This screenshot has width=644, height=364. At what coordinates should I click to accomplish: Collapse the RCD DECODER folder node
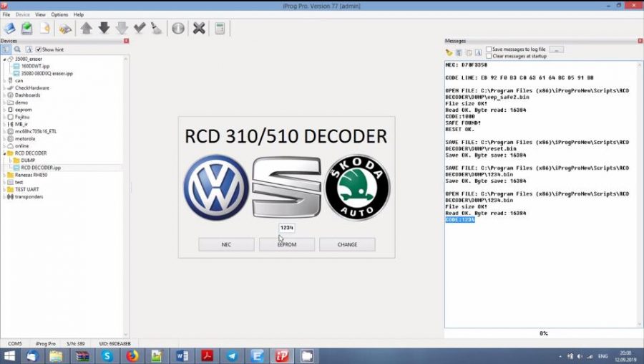[x=4, y=153]
